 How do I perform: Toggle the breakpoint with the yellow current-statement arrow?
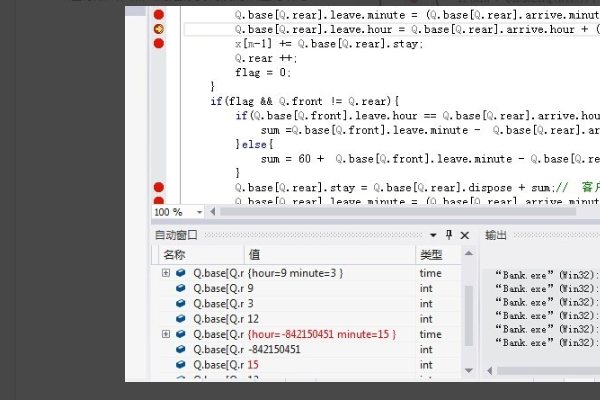[158, 30]
